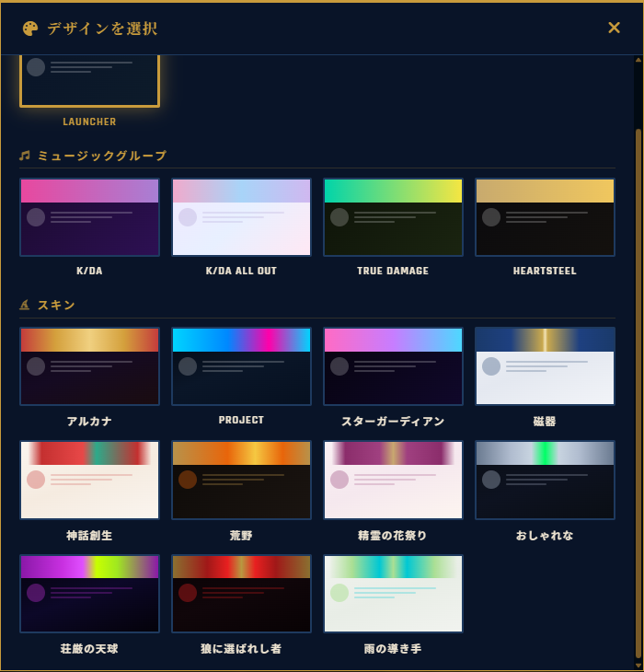Close the デザインを選択 dialog
Image resolution: width=644 pixels, height=672 pixels.
614,28
